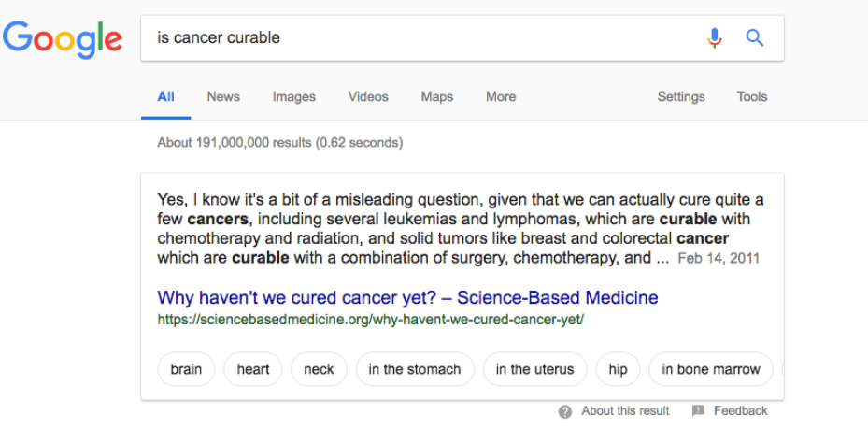This screenshot has width=868, height=429.
Task: Click the 'hip' suggestion chip
Action: 618,369
